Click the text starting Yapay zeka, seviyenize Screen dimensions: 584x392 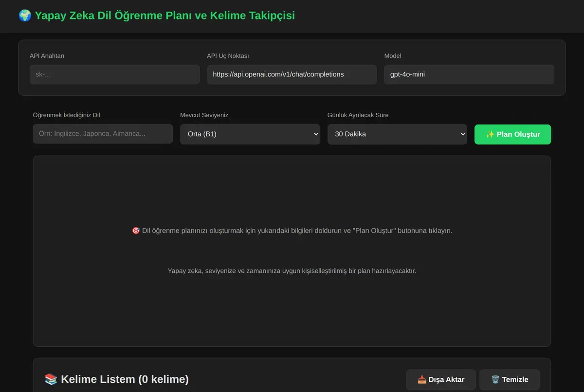[292, 271]
